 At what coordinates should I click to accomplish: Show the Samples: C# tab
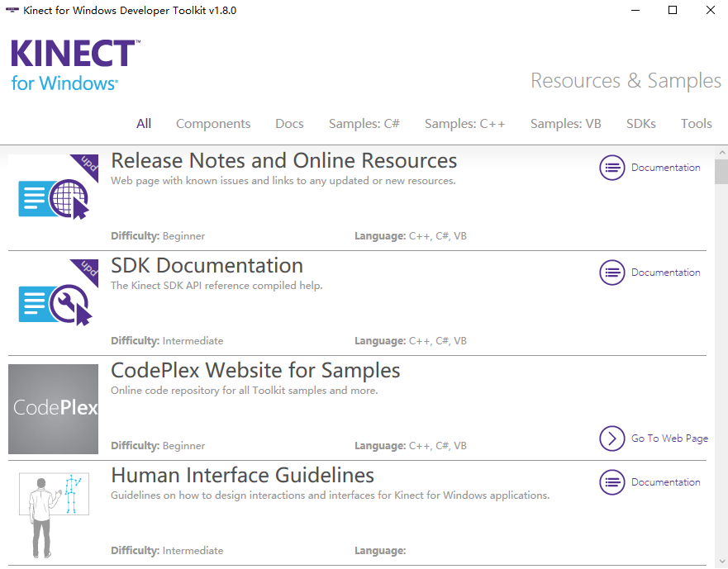[364, 124]
